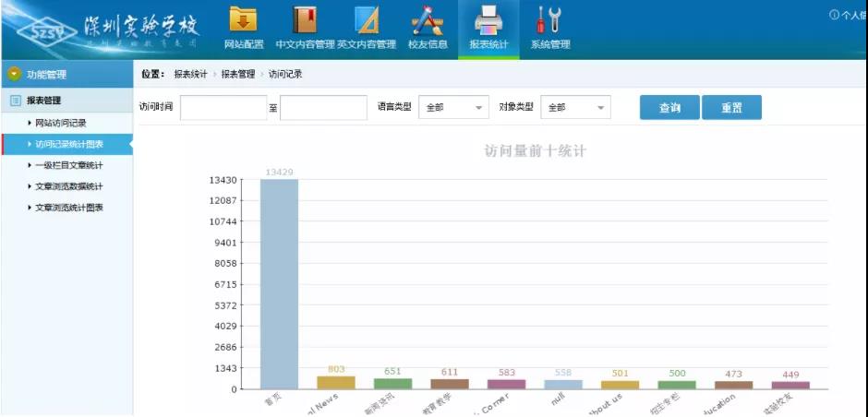Click the 查询 button

point(669,107)
